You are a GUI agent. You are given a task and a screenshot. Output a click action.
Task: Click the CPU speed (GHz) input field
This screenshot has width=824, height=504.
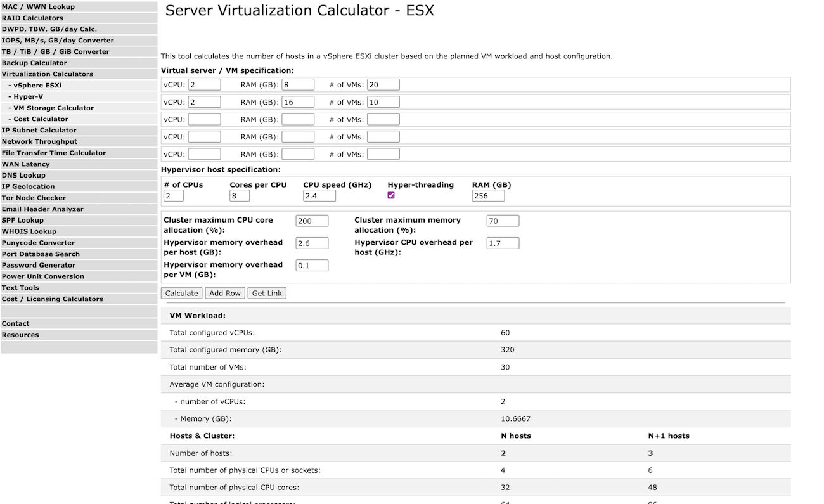pos(319,195)
